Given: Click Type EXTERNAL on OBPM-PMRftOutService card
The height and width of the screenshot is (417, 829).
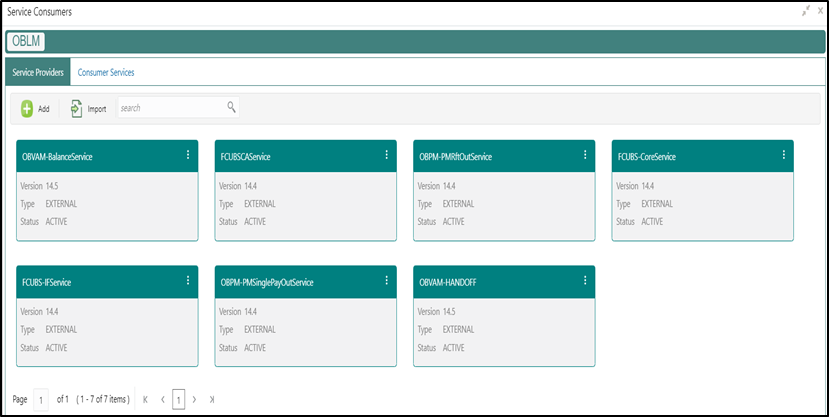Looking at the screenshot, I should tap(446, 204).
